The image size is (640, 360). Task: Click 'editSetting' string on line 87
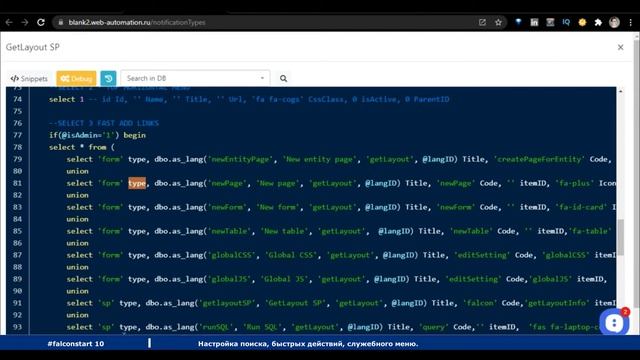482,255
